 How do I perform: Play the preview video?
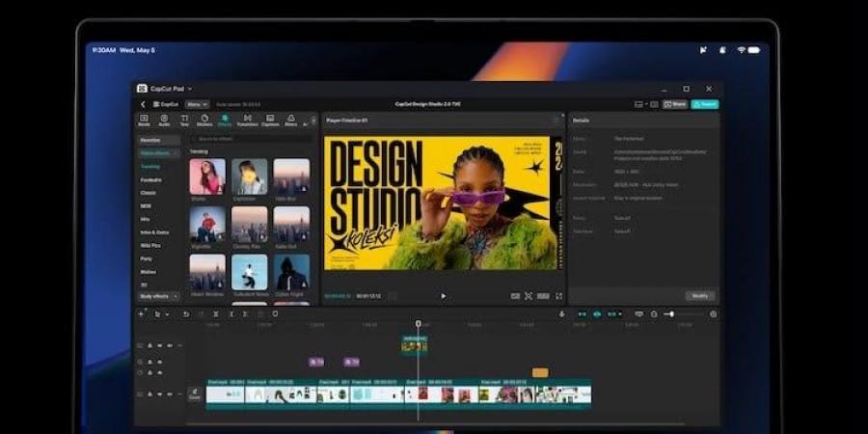click(443, 296)
